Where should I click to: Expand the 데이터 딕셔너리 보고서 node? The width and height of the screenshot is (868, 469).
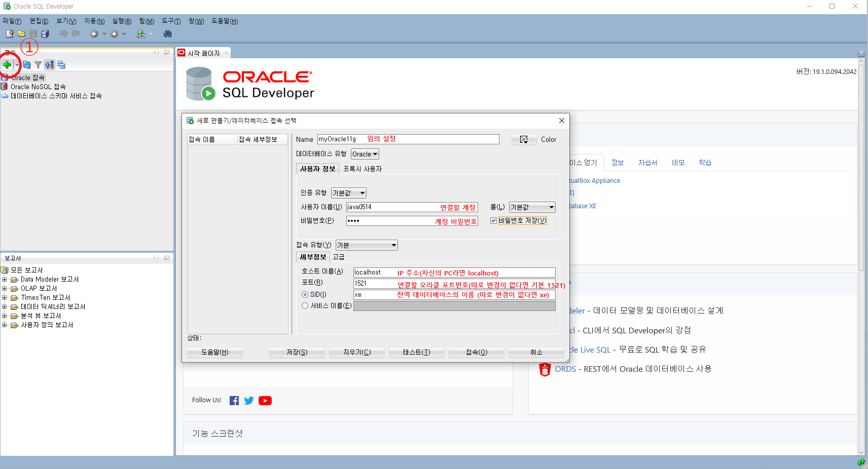coord(5,306)
